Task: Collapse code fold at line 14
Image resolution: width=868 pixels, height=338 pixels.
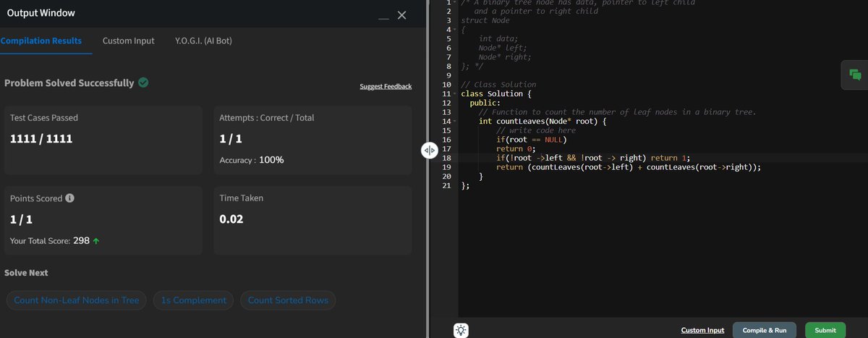Action: (x=454, y=122)
